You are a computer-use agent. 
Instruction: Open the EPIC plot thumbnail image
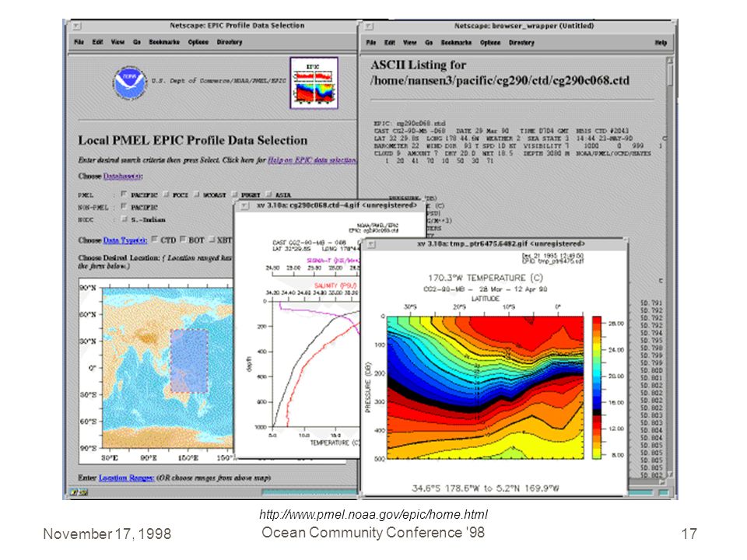(314, 83)
